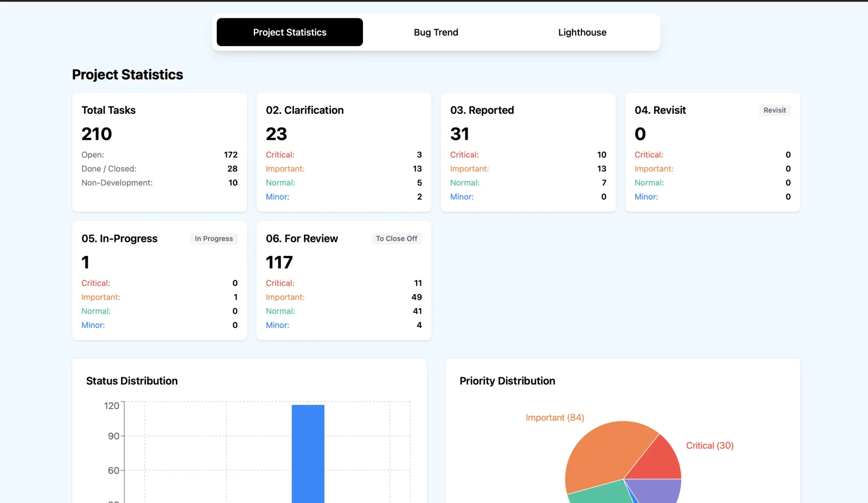Viewport: 868px width, 503px height.
Task: Click the Clarification total 23
Action: point(276,134)
